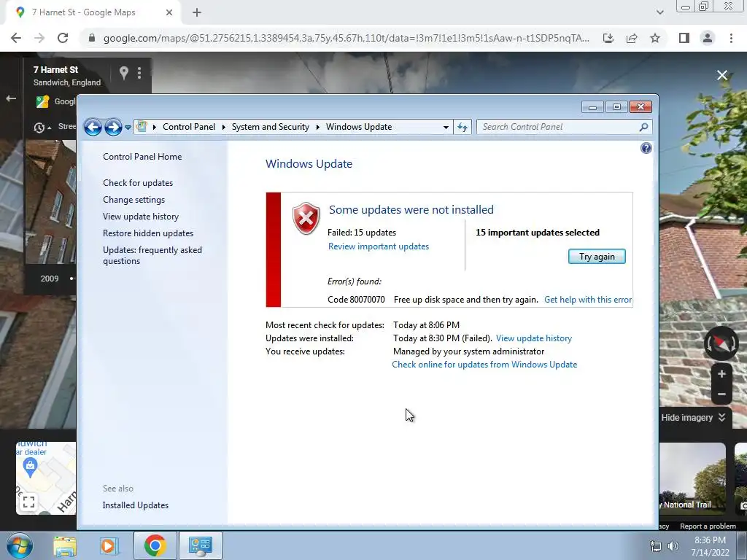This screenshot has height=560, width=747.
Task: Click the refresh button in Control Panel address bar
Action: coord(462,127)
